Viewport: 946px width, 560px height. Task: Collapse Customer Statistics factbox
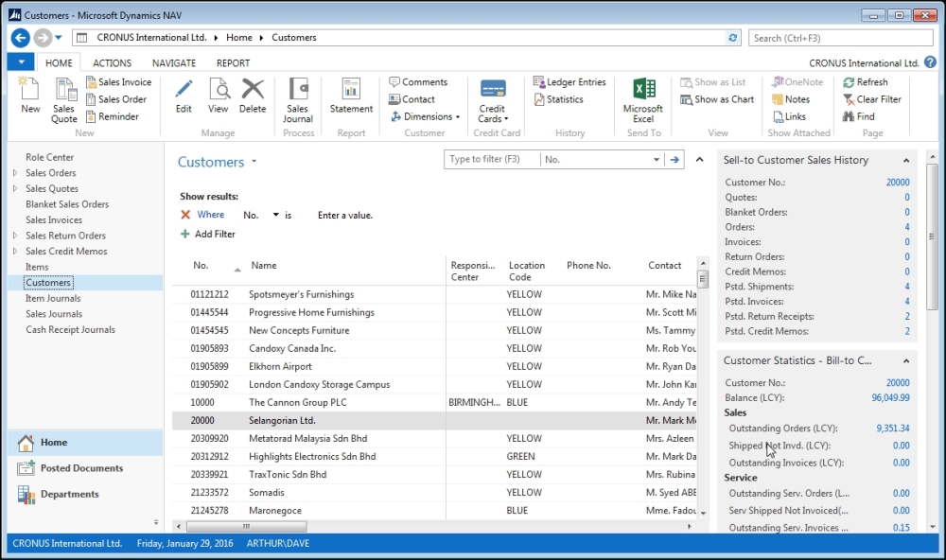pos(906,360)
